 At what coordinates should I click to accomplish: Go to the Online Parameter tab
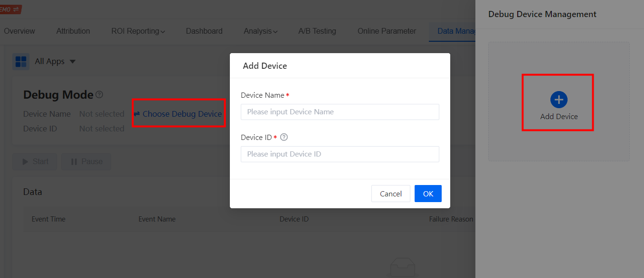[387, 31]
